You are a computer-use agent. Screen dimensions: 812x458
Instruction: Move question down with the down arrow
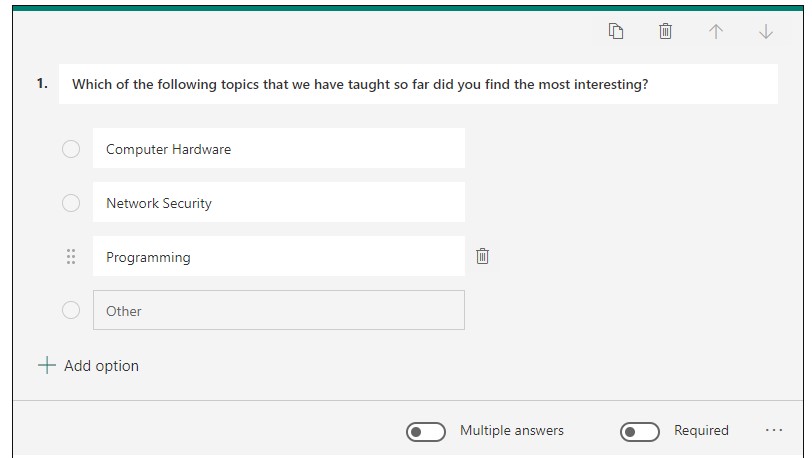[x=766, y=32]
